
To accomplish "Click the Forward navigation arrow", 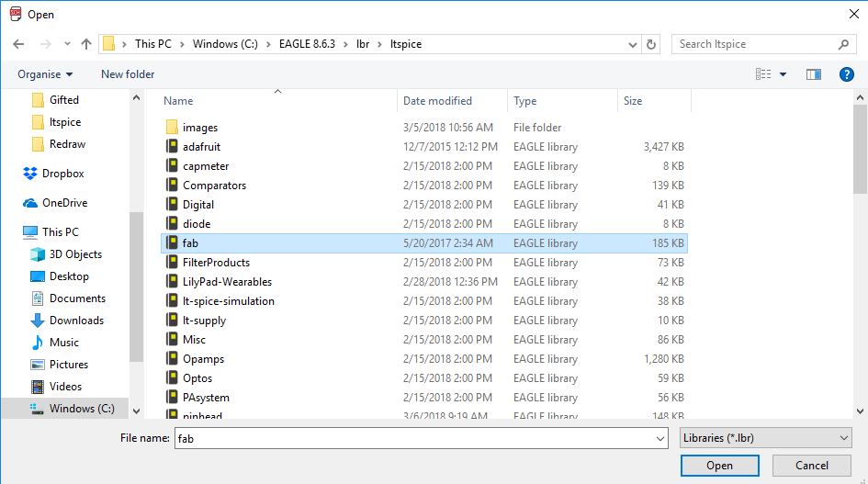I will tap(45, 44).
